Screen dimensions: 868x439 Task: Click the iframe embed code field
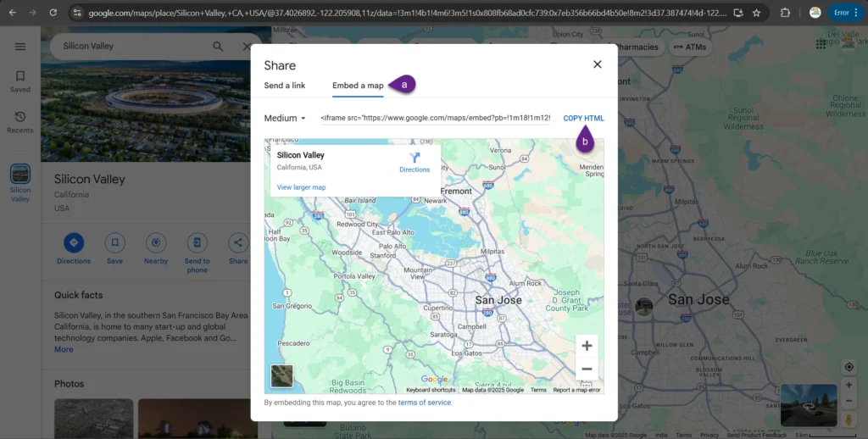point(435,118)
